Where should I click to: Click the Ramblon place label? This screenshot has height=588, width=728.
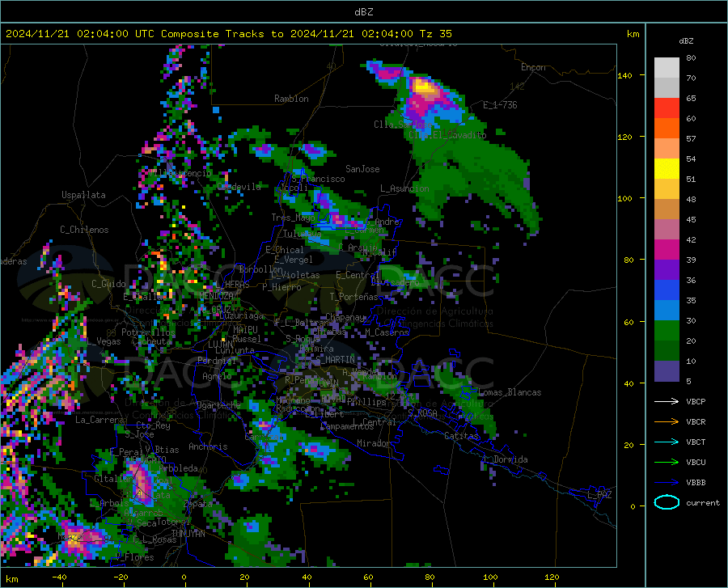pyautogui.click(x=291, y=99)
